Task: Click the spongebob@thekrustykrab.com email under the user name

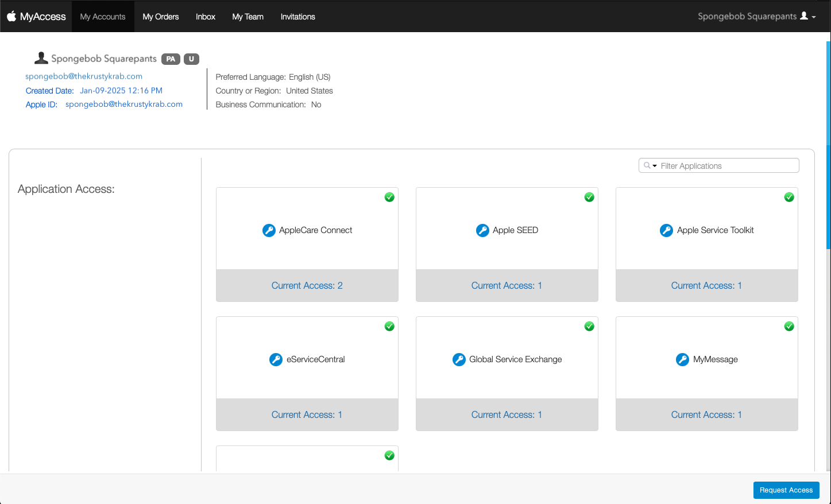Action: tap(84, 76)
